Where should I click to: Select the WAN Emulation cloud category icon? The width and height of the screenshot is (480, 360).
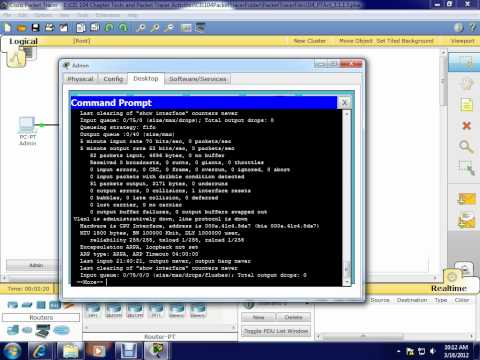click(27, 330)
